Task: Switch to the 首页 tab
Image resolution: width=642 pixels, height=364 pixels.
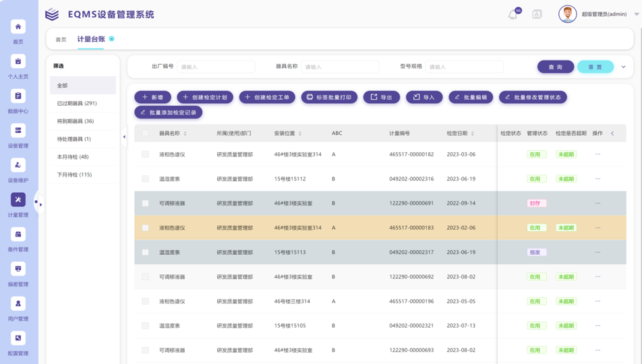Action: tap(61, 40)
